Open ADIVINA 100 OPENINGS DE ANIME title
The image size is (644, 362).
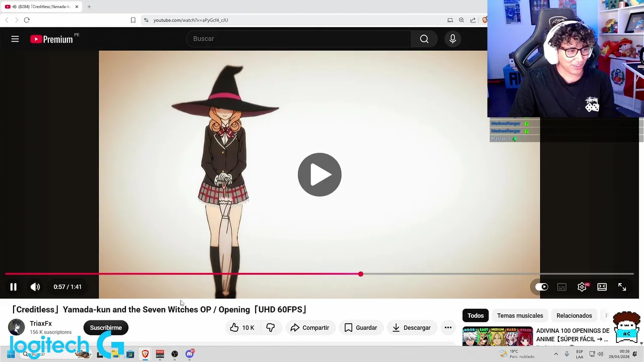point(573,335)
